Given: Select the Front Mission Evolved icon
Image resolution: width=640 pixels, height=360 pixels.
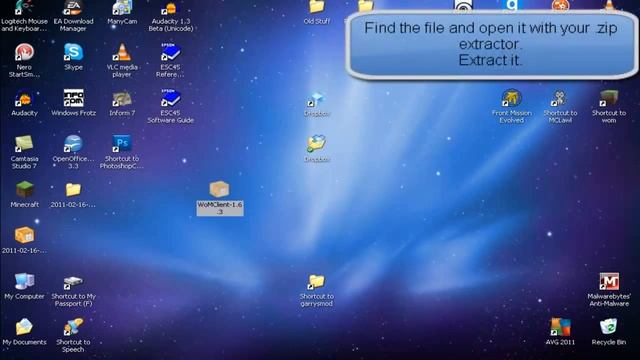Looking at the screenshot, I should tap(511, 98).
